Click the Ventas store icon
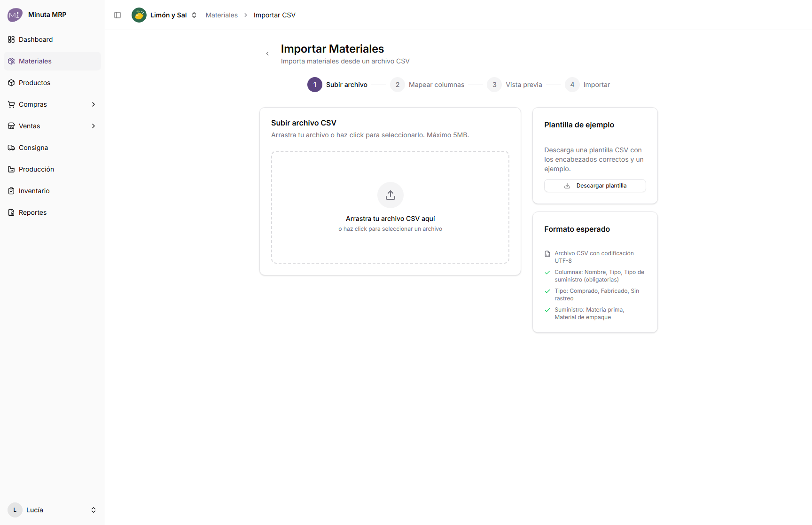Screen dimensions: 812x525 click(x=11, y=126)
